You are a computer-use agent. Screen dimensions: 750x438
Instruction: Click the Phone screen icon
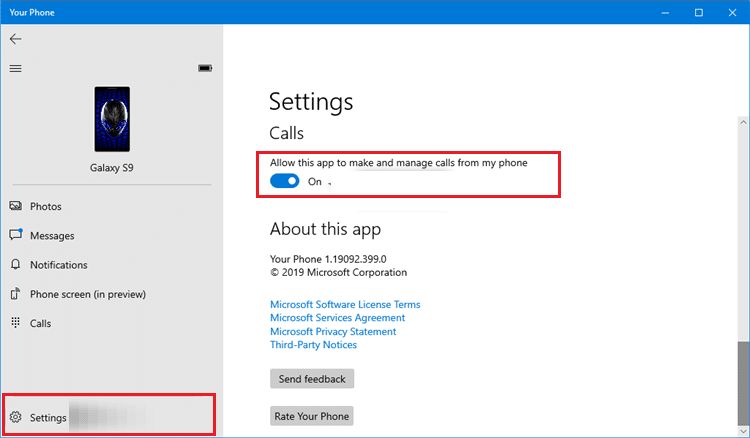pos(15,294)
